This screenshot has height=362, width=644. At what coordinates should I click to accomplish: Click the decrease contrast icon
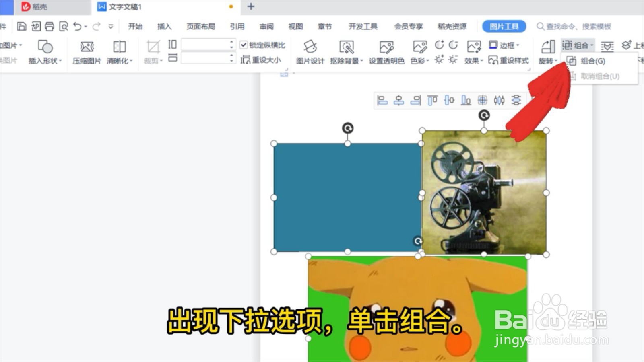(453, 45)
